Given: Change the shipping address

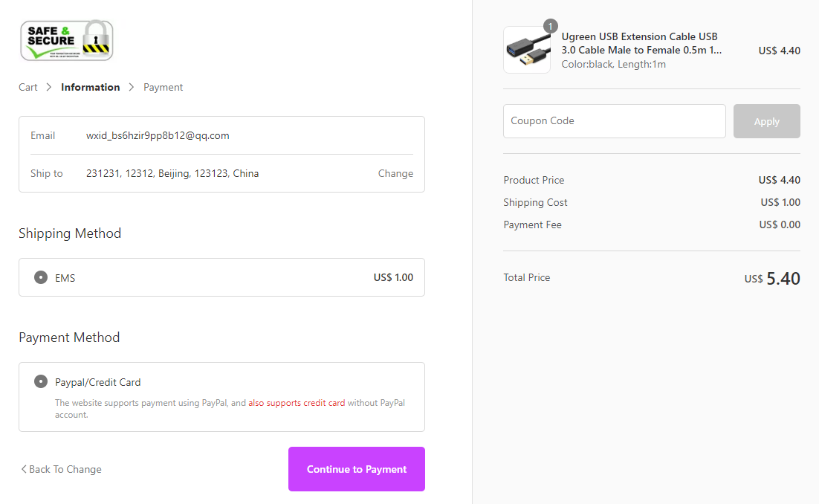Looking at the screenshot, I should 395,173.
